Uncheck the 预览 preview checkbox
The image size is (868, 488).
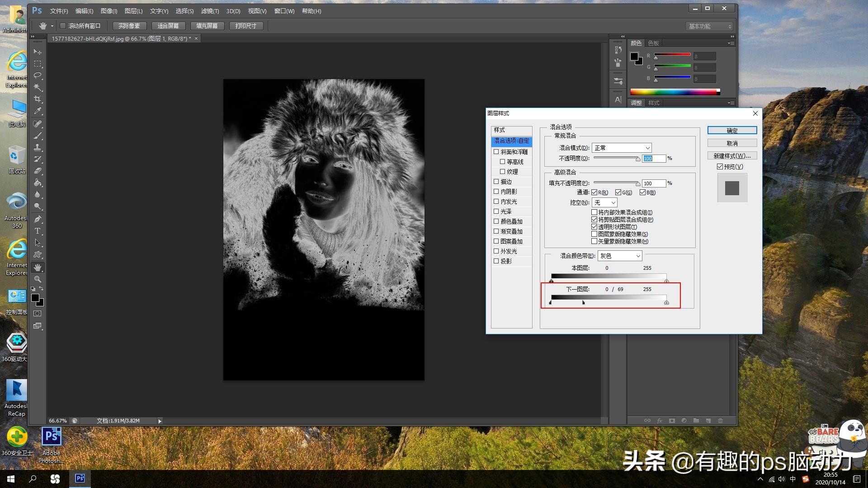(x=720, y=167)
